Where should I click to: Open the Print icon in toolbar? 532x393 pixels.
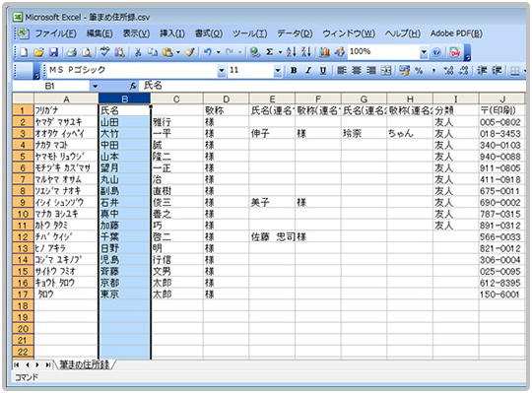(x=72, y=52)
